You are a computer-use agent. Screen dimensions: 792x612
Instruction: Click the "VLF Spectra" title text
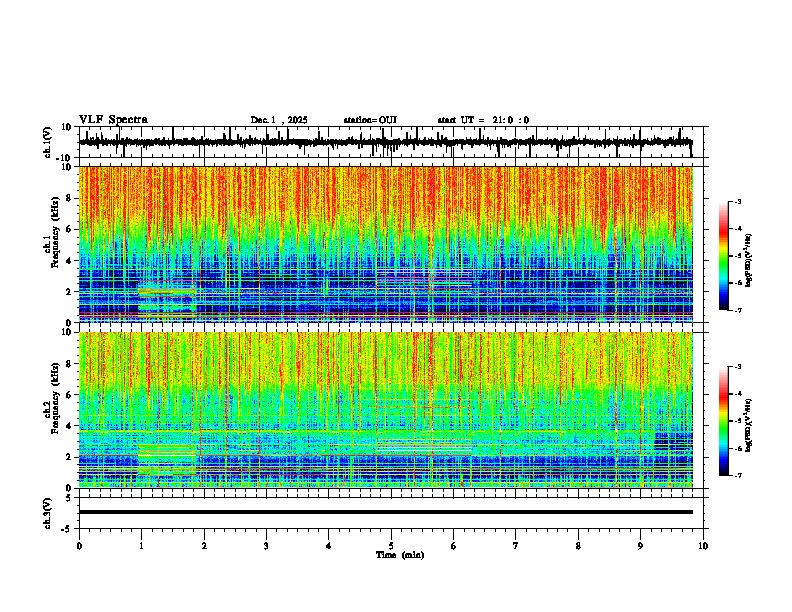pos(113,120)
